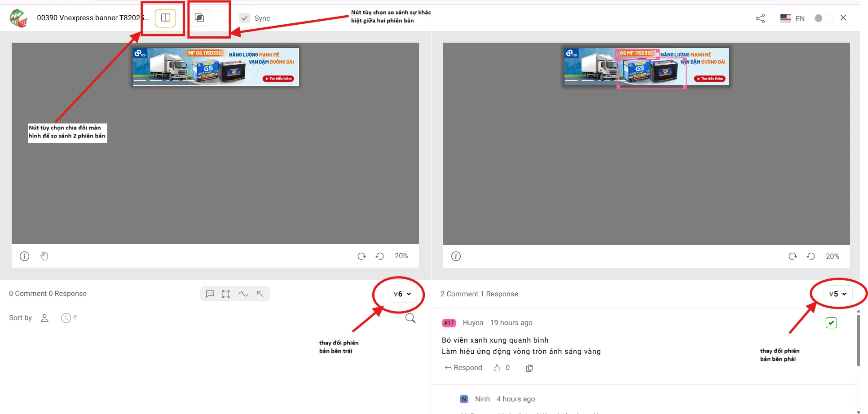
Task: Click the "4 hours ago" timestamp
Action: point(516,399)
